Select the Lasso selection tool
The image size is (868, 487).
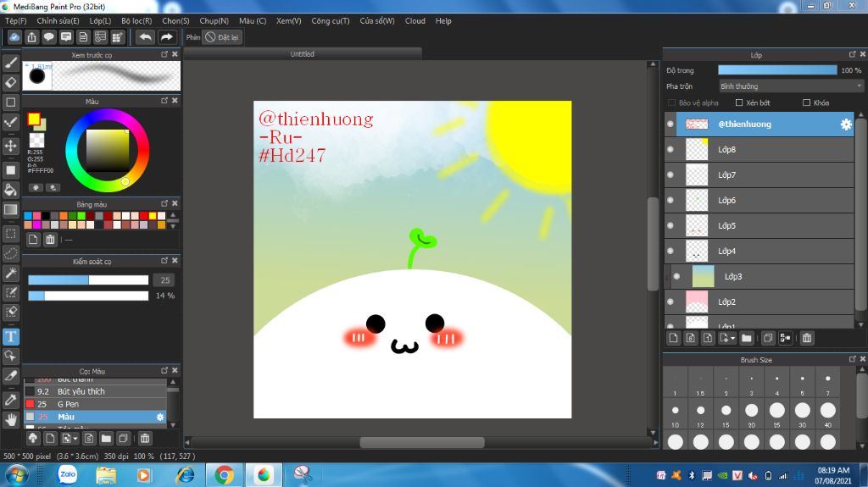pos(10,253)
